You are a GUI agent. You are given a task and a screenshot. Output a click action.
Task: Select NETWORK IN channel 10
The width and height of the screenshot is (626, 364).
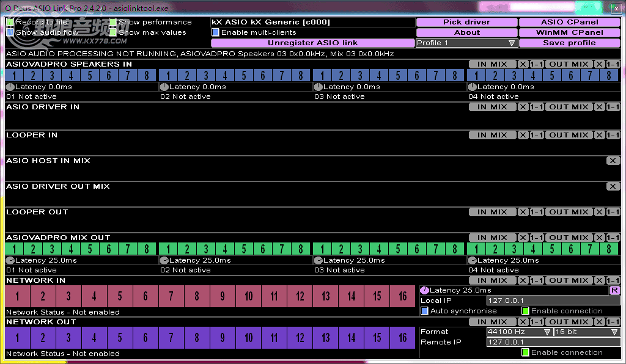[248, 296]
